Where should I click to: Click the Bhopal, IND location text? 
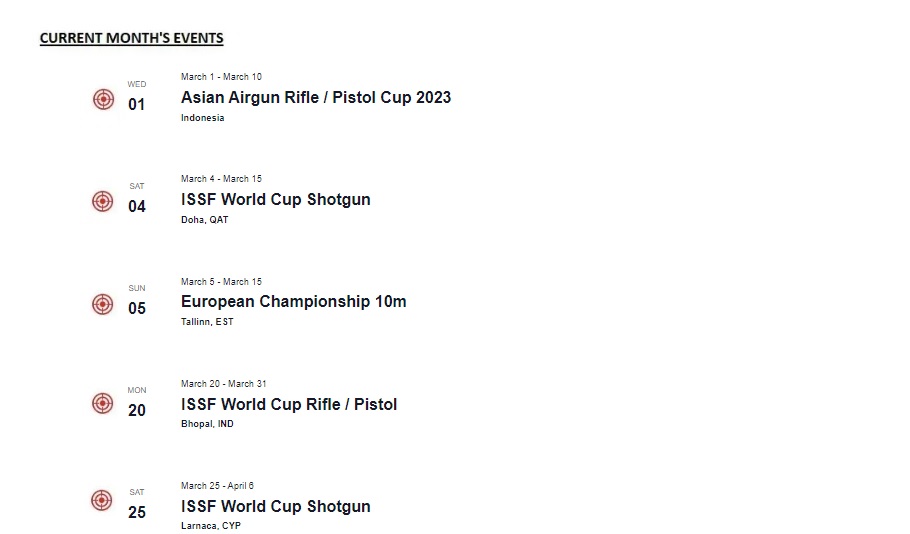point(207,424)
